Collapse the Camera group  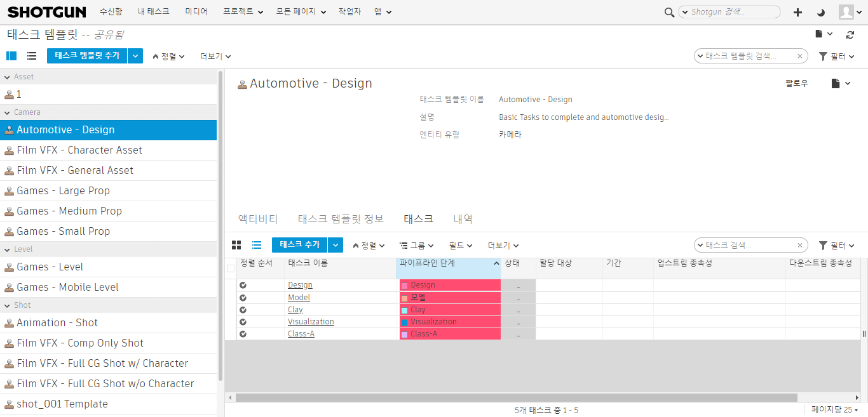pos(7,112)
